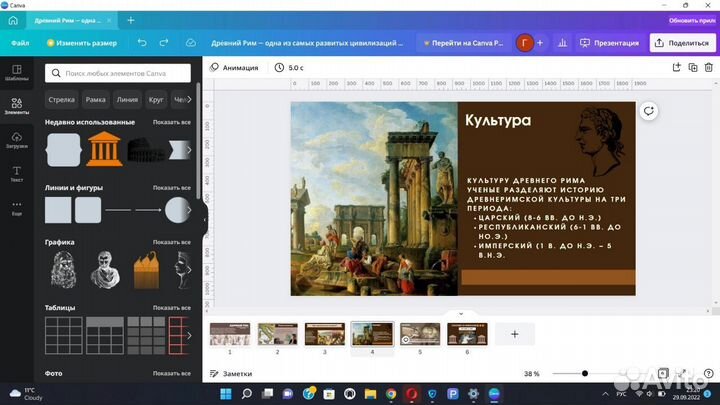Screen dimensions: 720x405
Task: Open the analytics bar chart icon
Action: pos(562,43)
